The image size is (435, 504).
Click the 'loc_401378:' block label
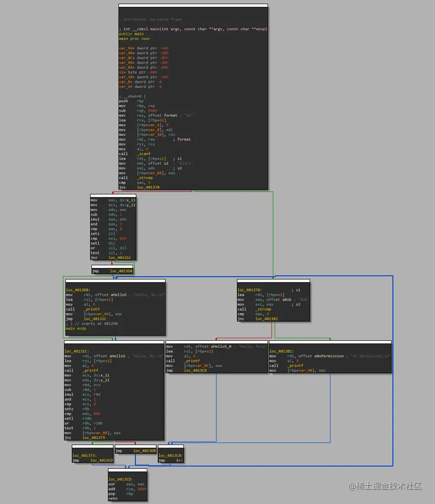250,290
